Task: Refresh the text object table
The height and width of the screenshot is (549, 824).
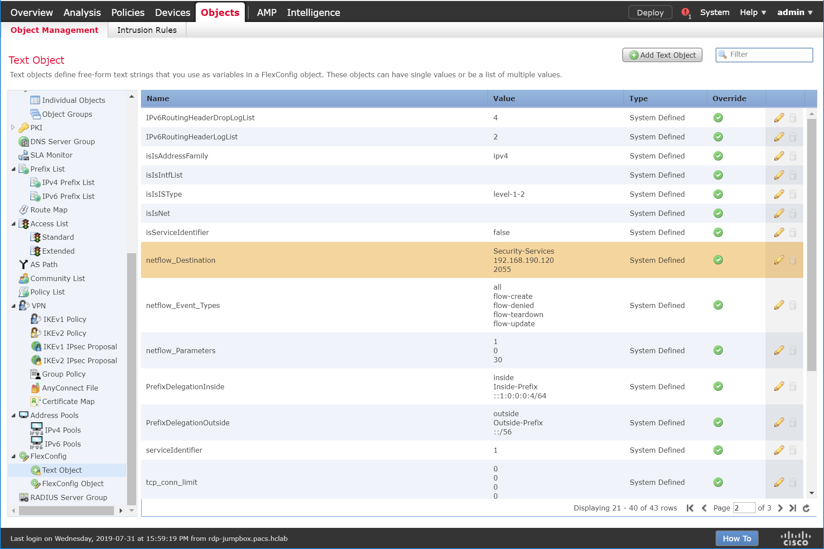Action: 807,508
